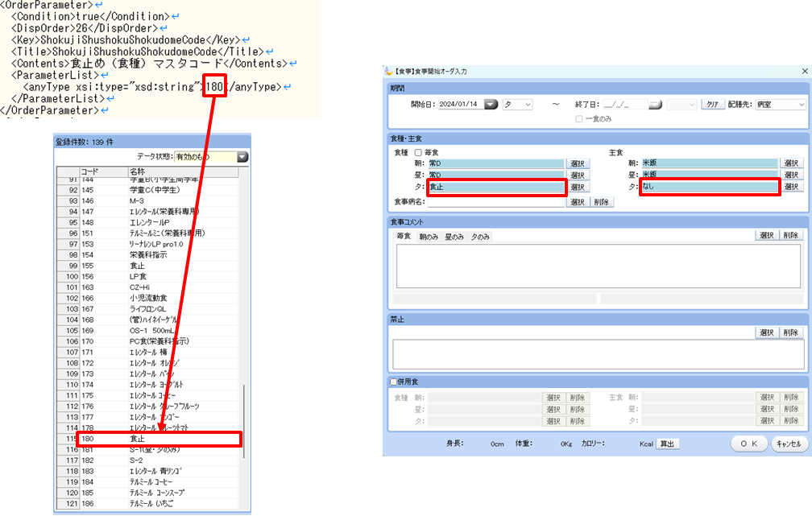Open the 配膳先 dropdown showing 病室
Viewport: 812px width, 516px height.
pos(781,105)
